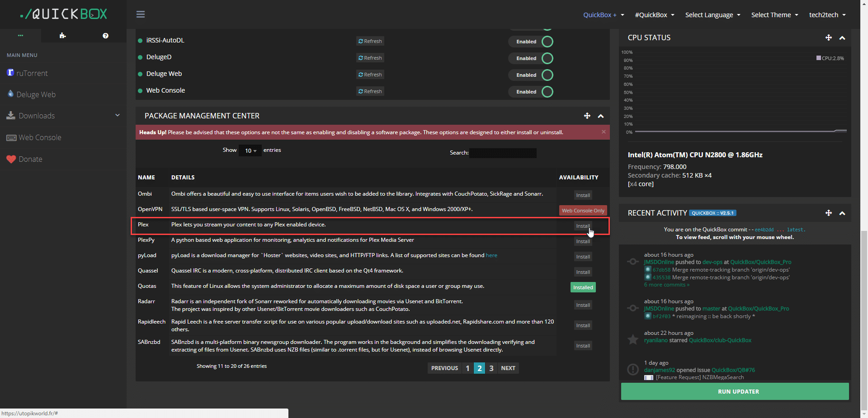Open the #QuickBox dropdown menu
Viewport: 868px width, 418px height.
coord(655,15)
